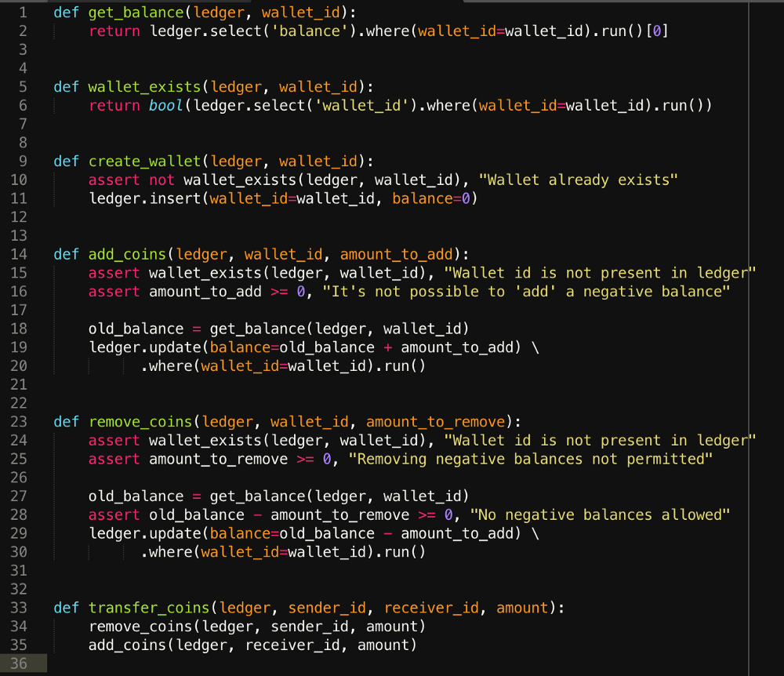Click get_balance call on line 27

point(257,496)
